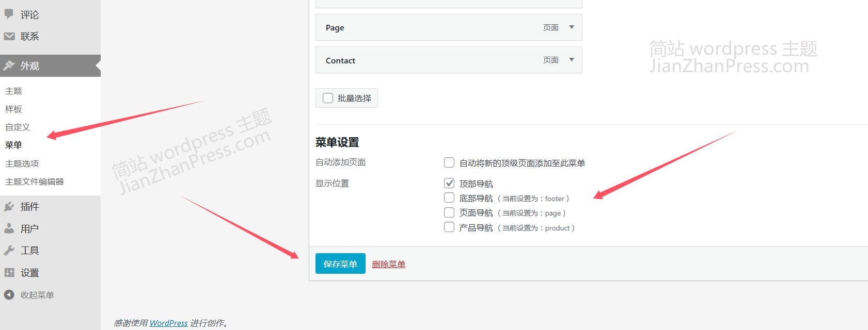868x330 pixels.
Task: Click the 菜单设置 heading text
Action: tap(337, 142)
